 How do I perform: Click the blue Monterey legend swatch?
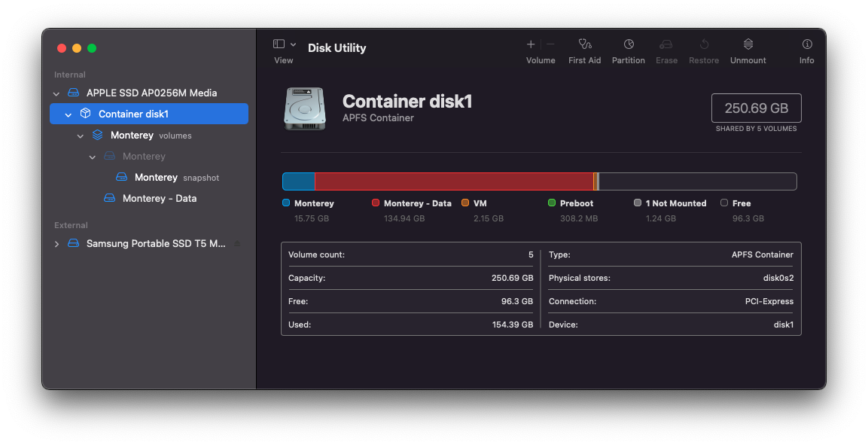(286, 203)
